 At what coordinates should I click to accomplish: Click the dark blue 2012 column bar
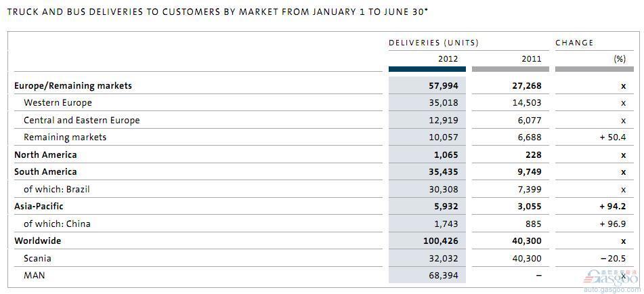(427, 69)
